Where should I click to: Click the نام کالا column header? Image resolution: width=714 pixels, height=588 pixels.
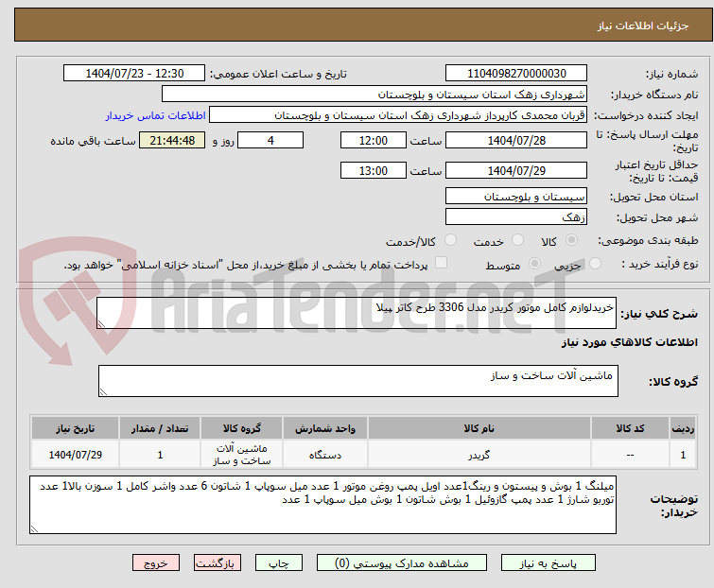[479, 428]
